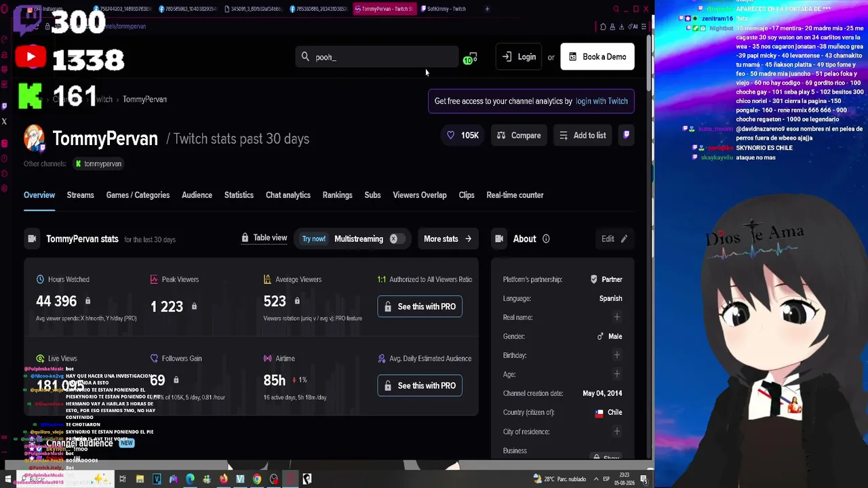Click the Peak Viewers chart icon
This screenshot has height=488, width=868.
154,279
